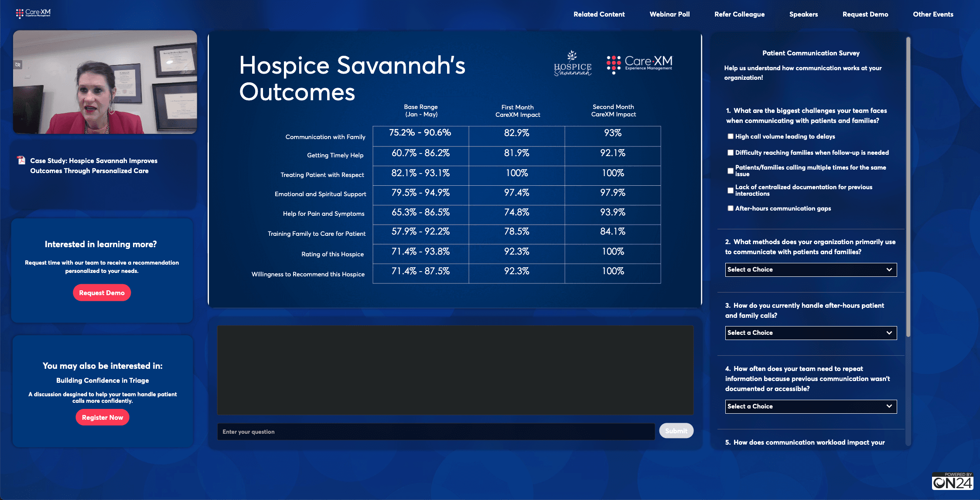Open the Hospice Savannah case study link
The image size is (980, 500).
94,166
